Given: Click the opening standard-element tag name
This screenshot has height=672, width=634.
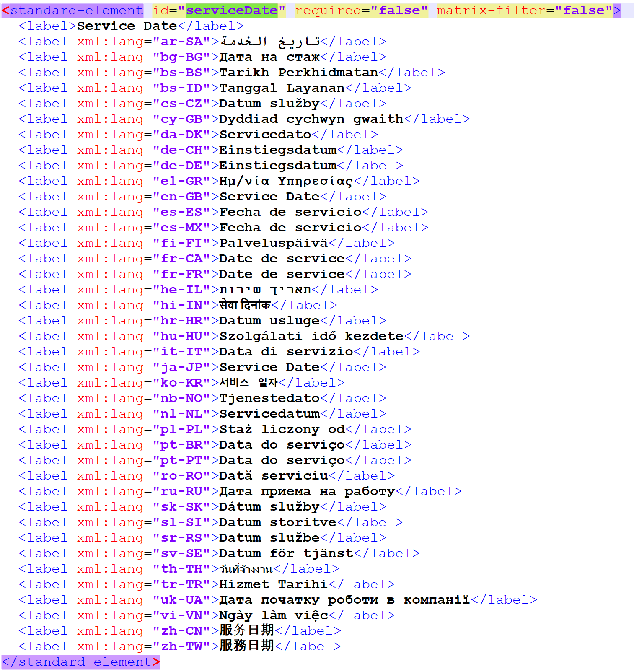Looking at the screenshot, I should pos(76,10).
